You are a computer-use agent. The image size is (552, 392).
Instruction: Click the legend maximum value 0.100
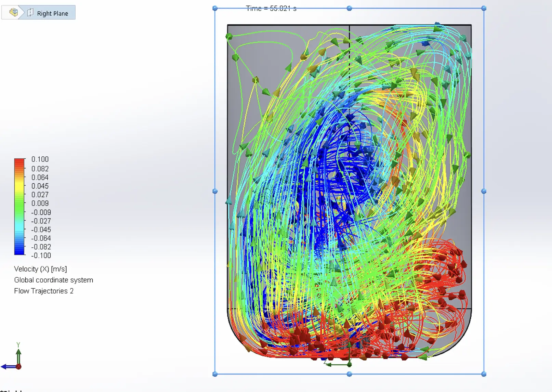pos(40,159)
